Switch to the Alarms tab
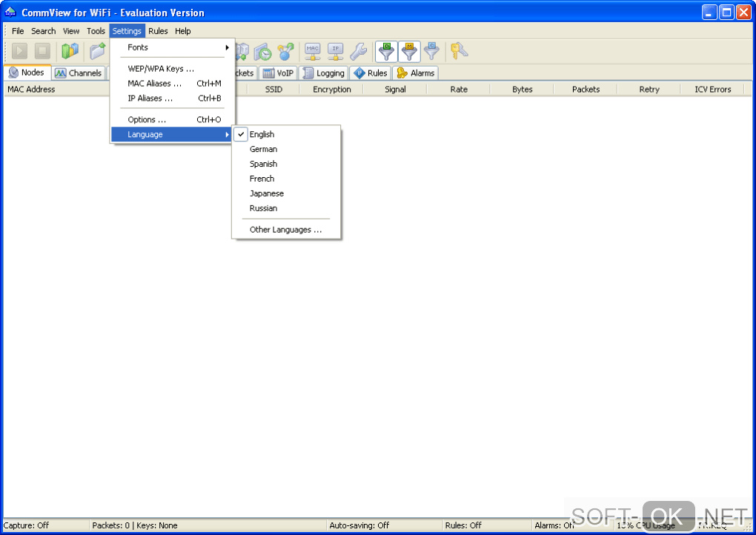Image resolution: width=756 pixels, height=535 pixels. tap(416, 73)
